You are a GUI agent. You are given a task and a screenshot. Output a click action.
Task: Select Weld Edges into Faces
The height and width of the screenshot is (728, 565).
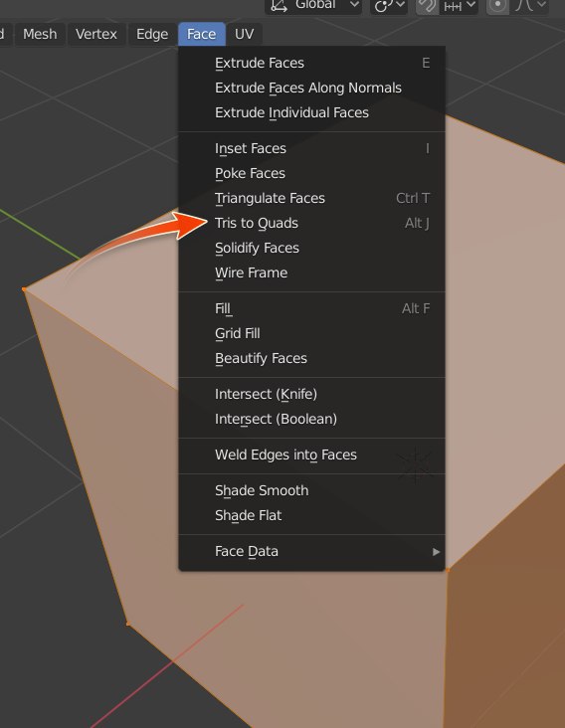tap(311, 455)
